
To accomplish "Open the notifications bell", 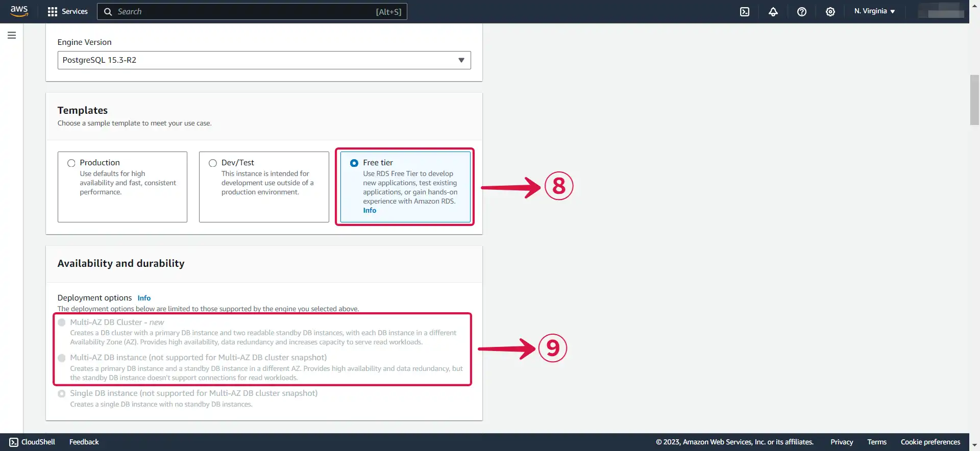I will (773, 12).
